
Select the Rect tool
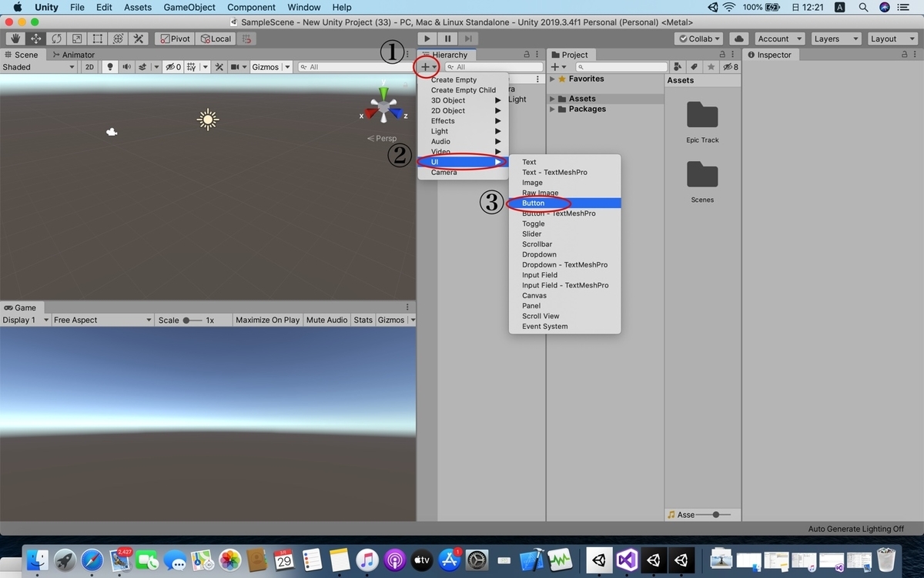pyautogui.click(x=98, y=39)
